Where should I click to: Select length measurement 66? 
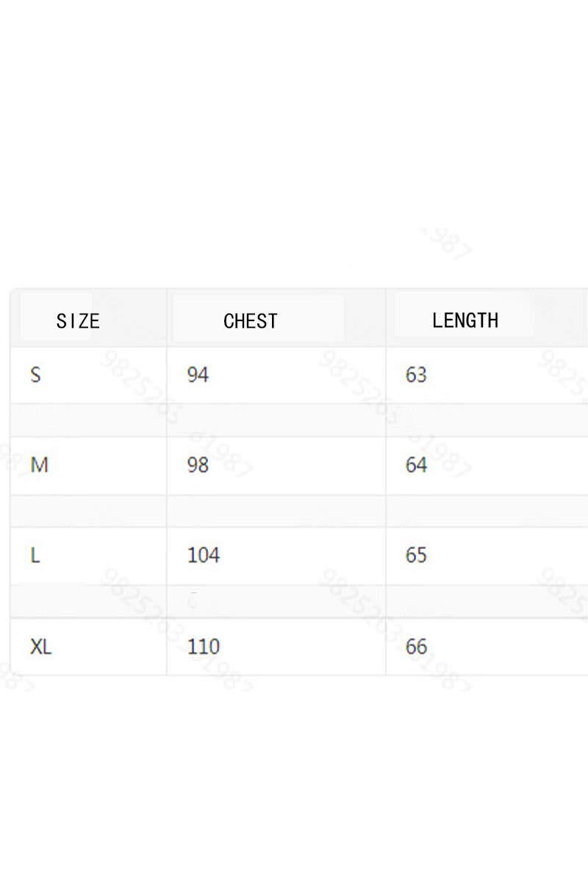click(416, 647)
